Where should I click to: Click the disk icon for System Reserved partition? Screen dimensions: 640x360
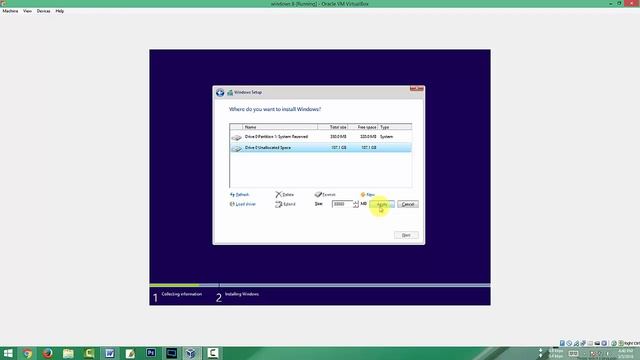pyautogui.click(x=236, y=138)
